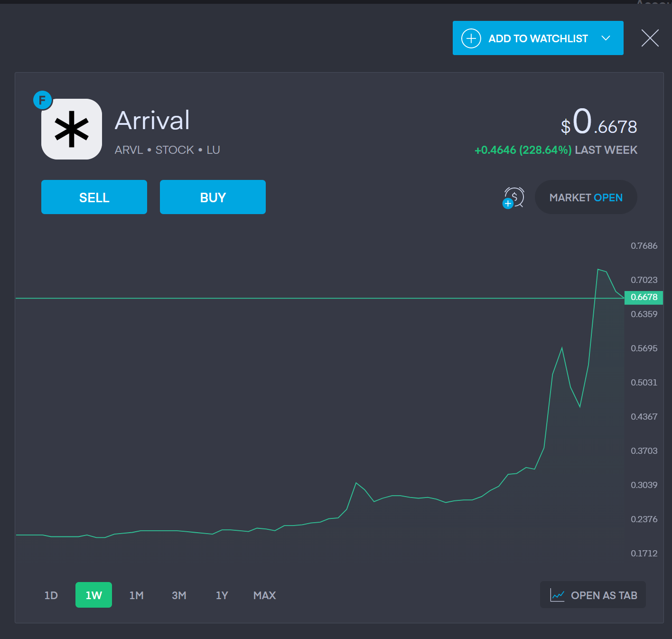Click the price alert alarm icon
This screenshot has height=639, width=672.
513,197
